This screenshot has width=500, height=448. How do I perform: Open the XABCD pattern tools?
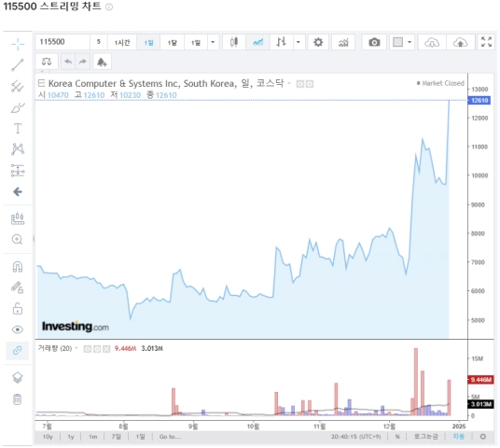18,149
